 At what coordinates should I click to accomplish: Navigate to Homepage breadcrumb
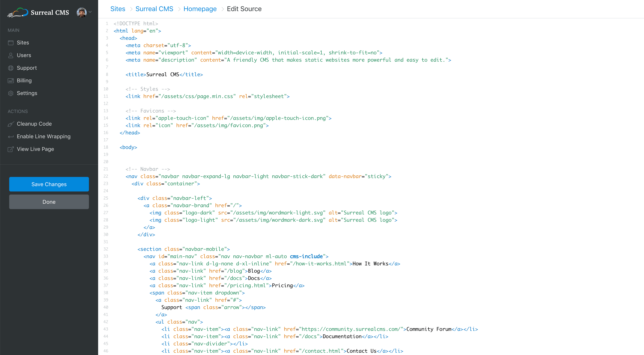tap(200, 9)
